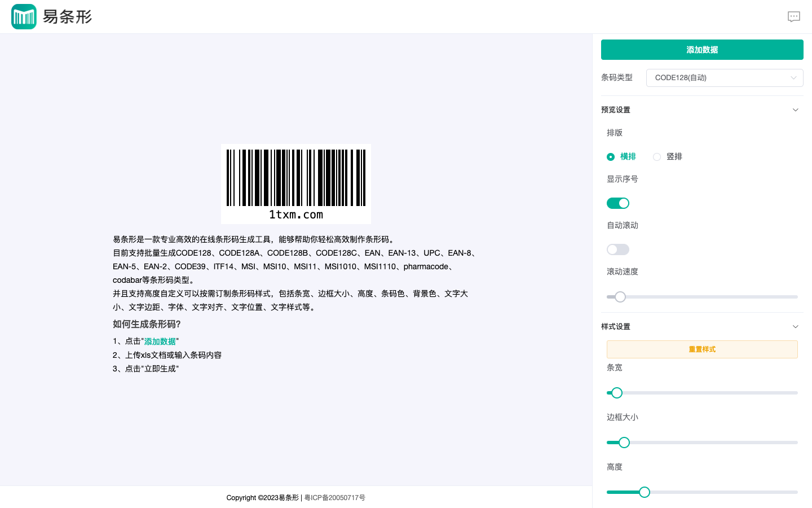The height and width of the screenshot is (508, 812).
Task: Collapse the 样式设置 section
Action: point(795,327)
